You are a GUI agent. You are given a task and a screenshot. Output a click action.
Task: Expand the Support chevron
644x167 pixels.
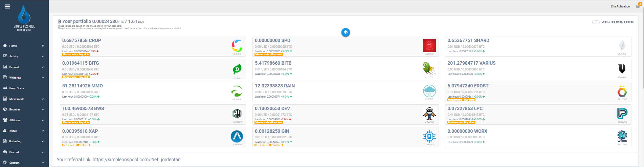point(43,163)
